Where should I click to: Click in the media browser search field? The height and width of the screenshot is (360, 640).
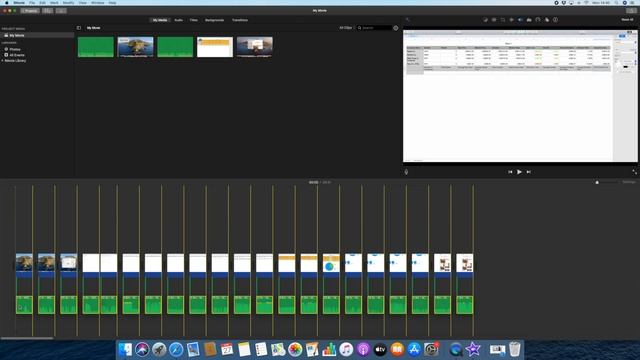(x=374, y=28)
